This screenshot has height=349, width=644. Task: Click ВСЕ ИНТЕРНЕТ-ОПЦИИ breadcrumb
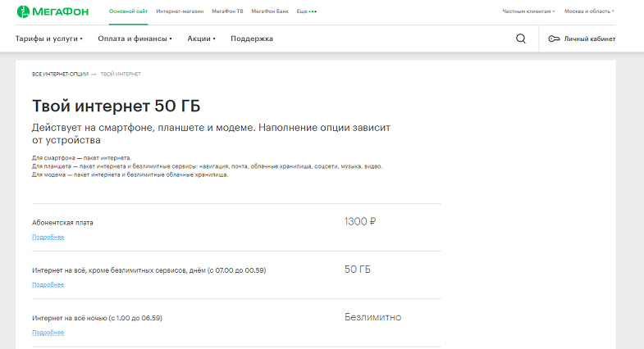60,75
